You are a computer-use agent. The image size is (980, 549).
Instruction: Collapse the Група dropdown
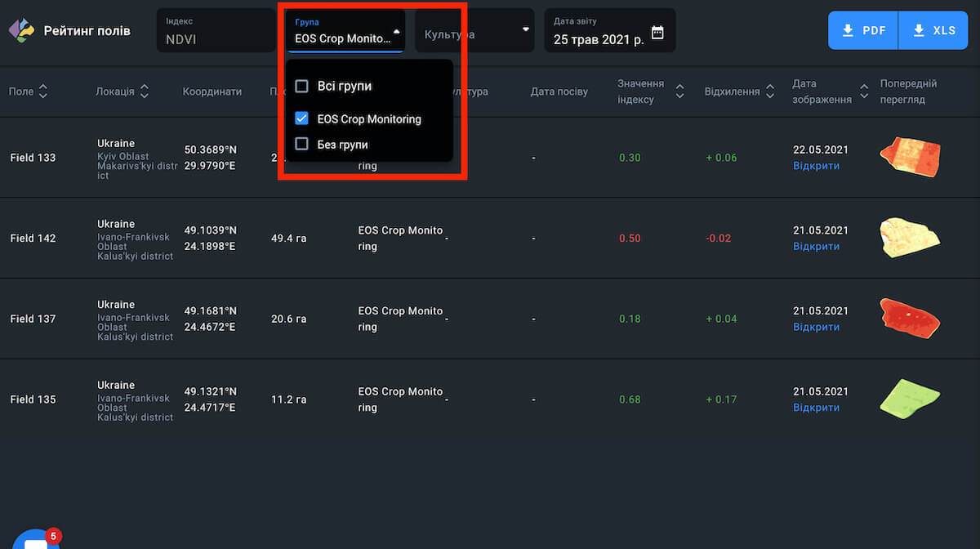point(397,31)
